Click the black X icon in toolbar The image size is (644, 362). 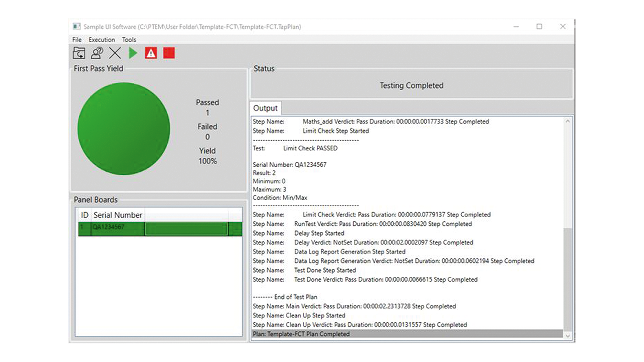(115, 53)
